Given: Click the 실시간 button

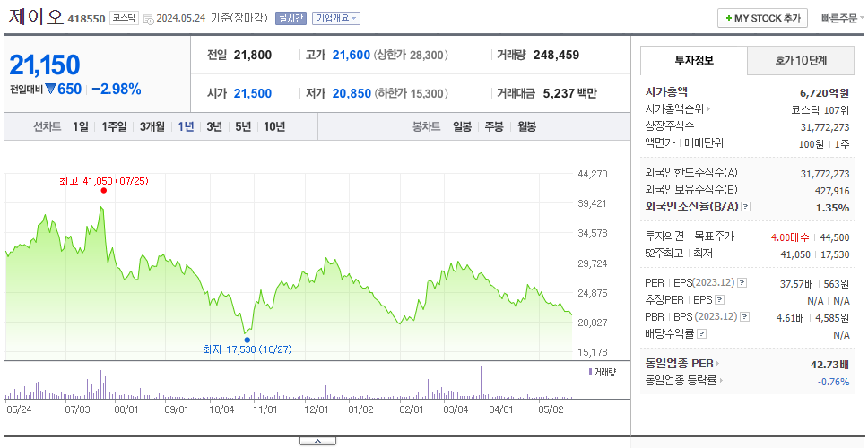Looking at the screenshot, I should [x=291, y=18].
